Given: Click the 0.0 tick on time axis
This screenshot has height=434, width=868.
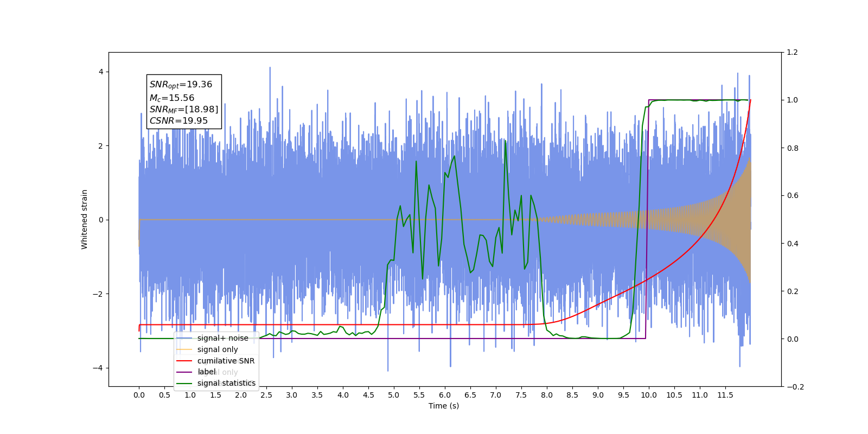Looking at the screenshot, I should 139,395.
